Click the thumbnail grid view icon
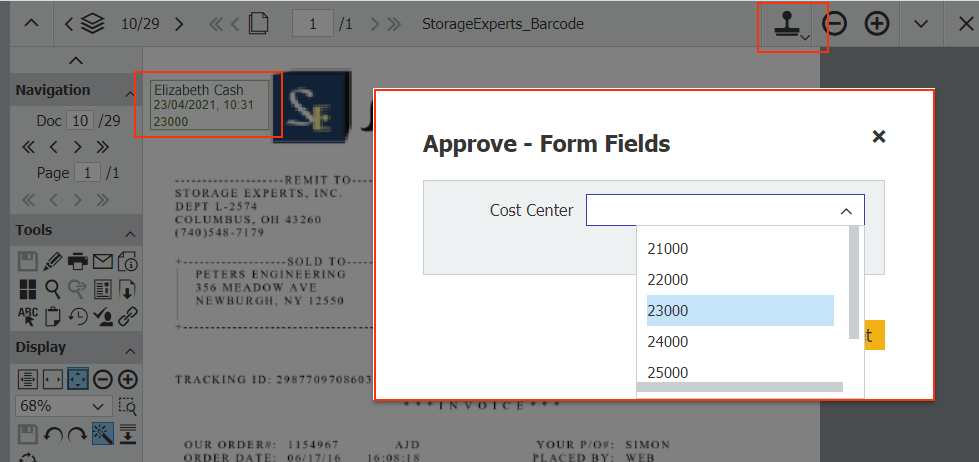 tap(28, 290)
